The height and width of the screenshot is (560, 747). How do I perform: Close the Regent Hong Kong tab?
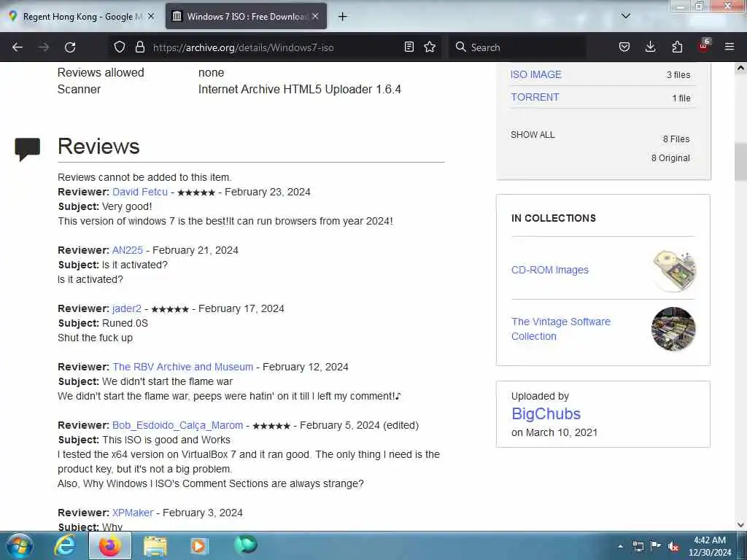(151, 16)
